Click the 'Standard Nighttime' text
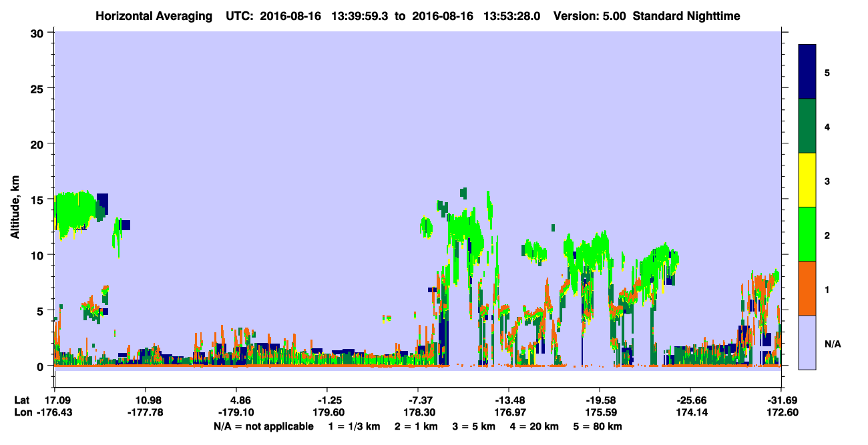868x445 pixels. coord(687,16)
